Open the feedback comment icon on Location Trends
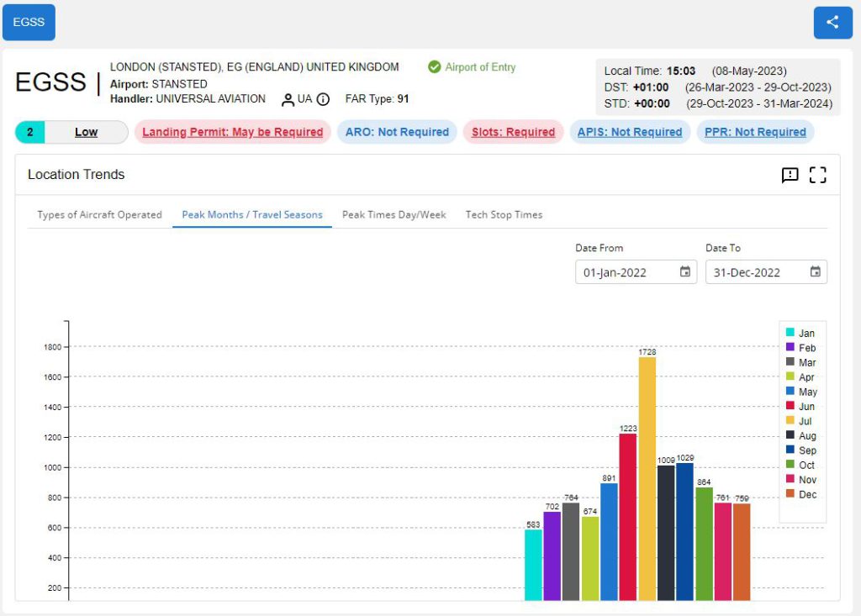This screenshot has width=861, height=616. click(790, 176)
